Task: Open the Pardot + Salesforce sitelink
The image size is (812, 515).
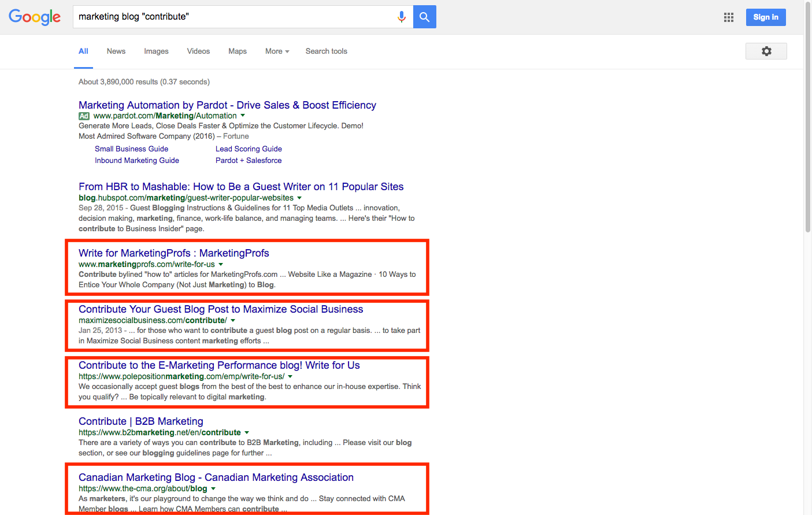Action: click(x=249, y=161)
